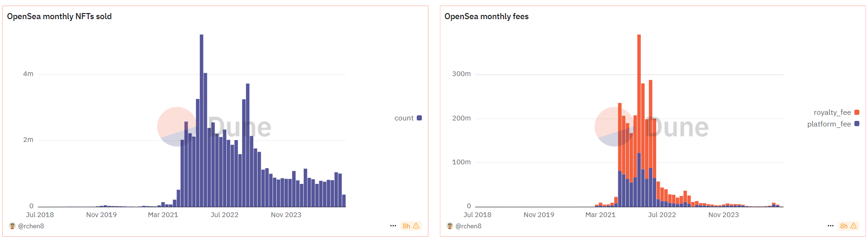Image resolution: width=868 pixels, height=239 pixels.
Task: Click Jul 2018 label on NFTs sold chart
Action: point(40,215)
